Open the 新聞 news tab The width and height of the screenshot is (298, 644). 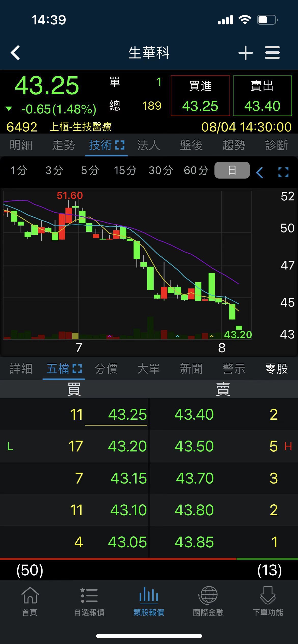tap(191, 369)
